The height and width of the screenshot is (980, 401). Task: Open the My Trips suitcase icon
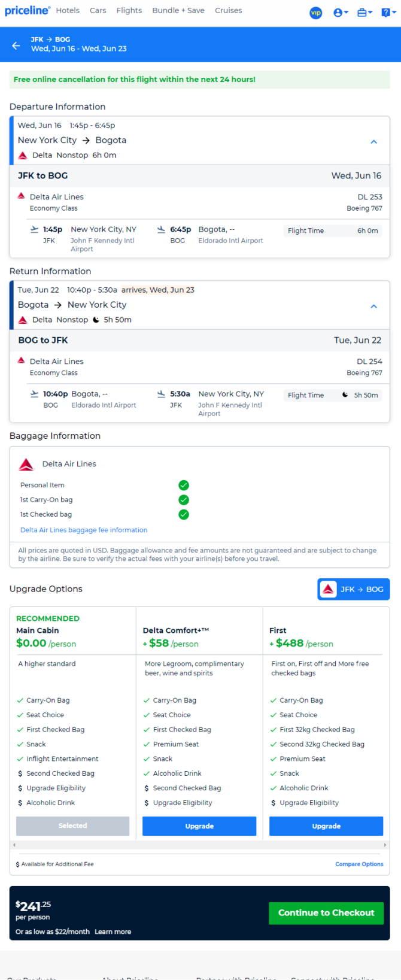tap(364, 13)
